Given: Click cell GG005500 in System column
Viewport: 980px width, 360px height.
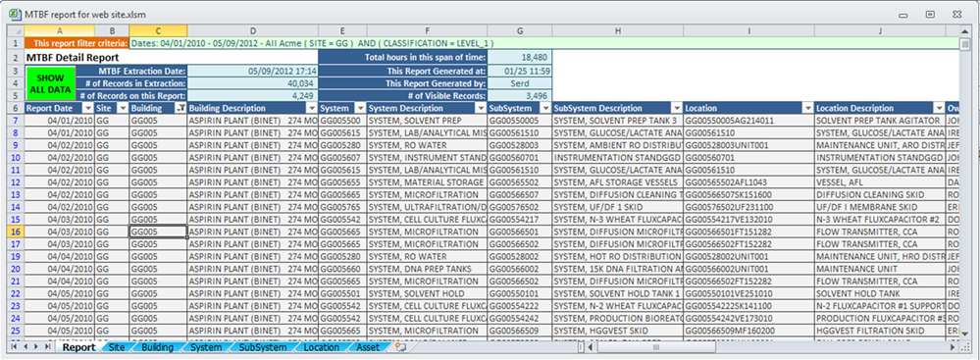Looking at the screenshot, I should point(342,120).
